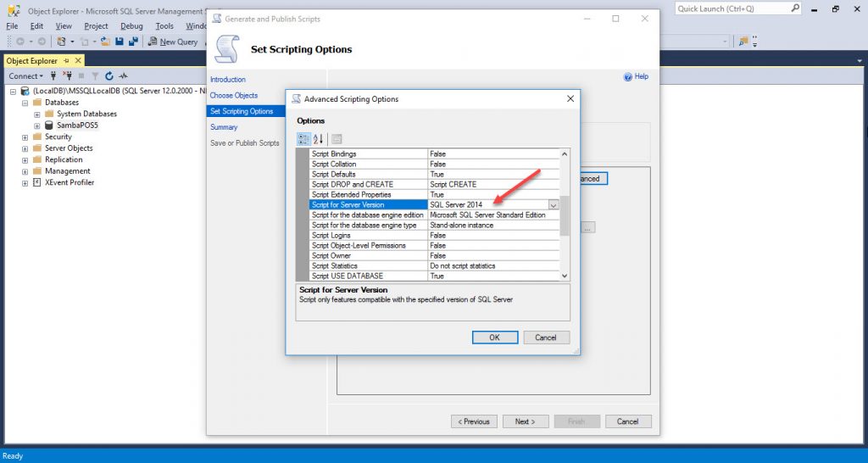Image resolution: width=868 pixels, height=463 pixels.
Task: Open the Tools menu
Action: [164, 26]
